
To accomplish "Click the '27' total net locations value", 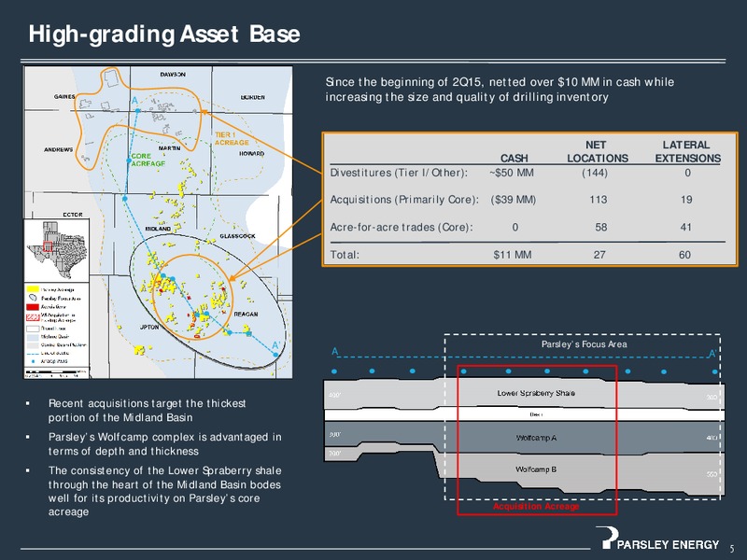I will pyautogui.click(x=599, y=255).
